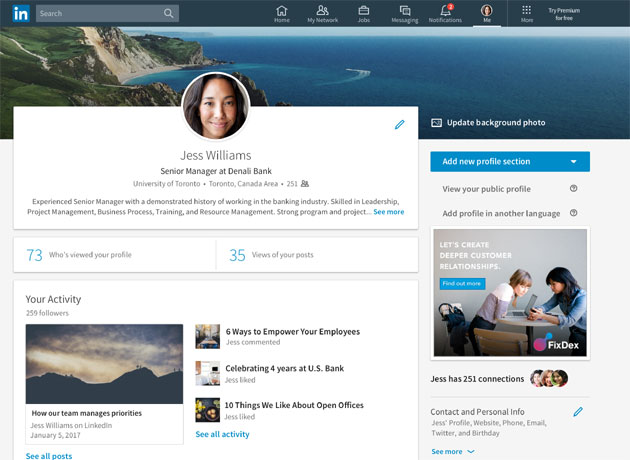Type in the Search input field
630x460 pixels.
98,14
